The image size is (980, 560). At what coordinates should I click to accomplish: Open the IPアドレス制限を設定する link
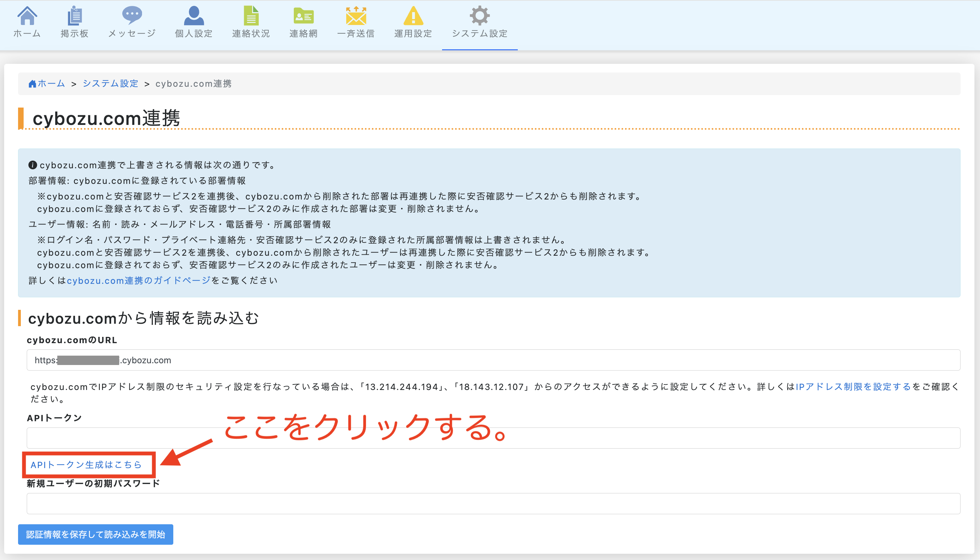[x=853, y=387]
